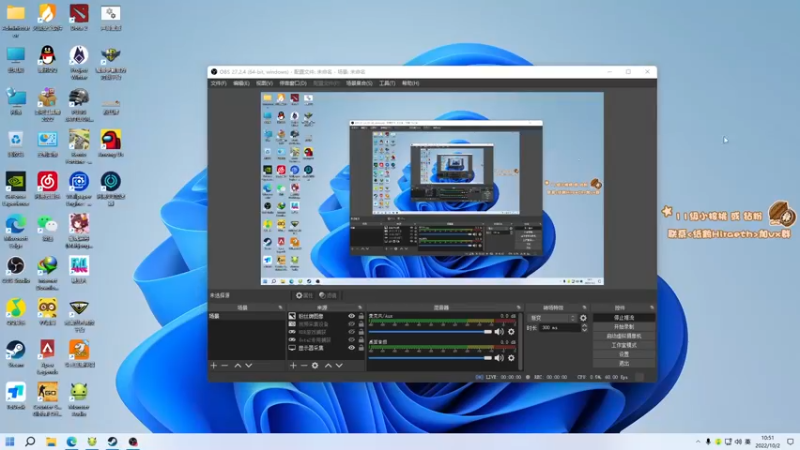
Task: Open the 帮助(H) menu
Action: pyautogui.click(x=411, y=83)
